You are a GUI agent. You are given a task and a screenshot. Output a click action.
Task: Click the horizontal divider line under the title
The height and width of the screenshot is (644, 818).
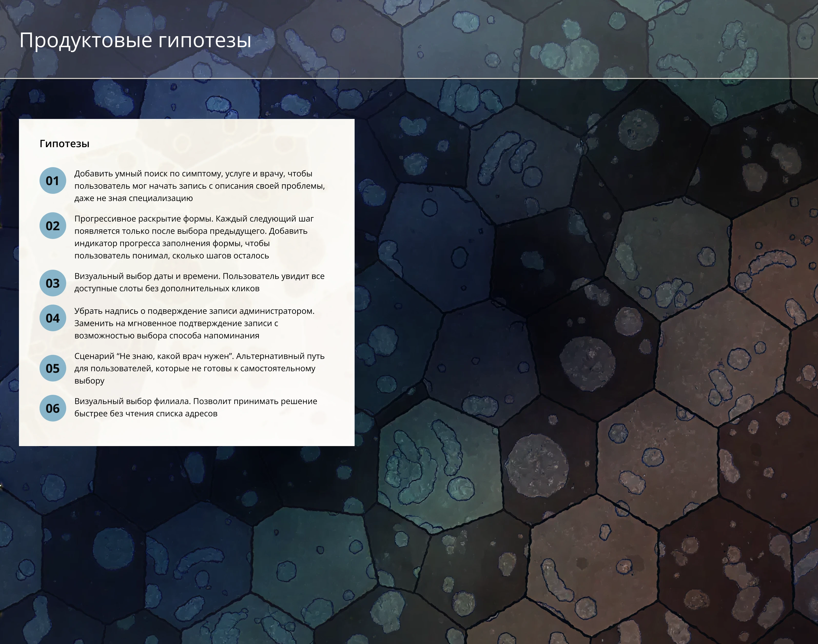pyautogui.click(x=409, y=78)
